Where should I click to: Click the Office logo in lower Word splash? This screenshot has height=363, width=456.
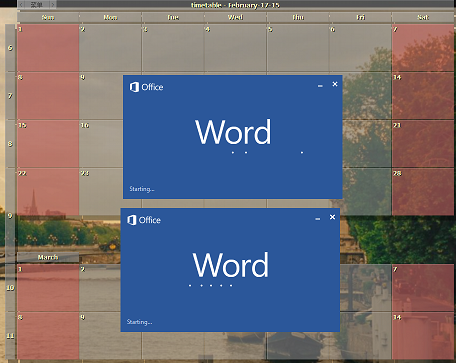point(144,220)
